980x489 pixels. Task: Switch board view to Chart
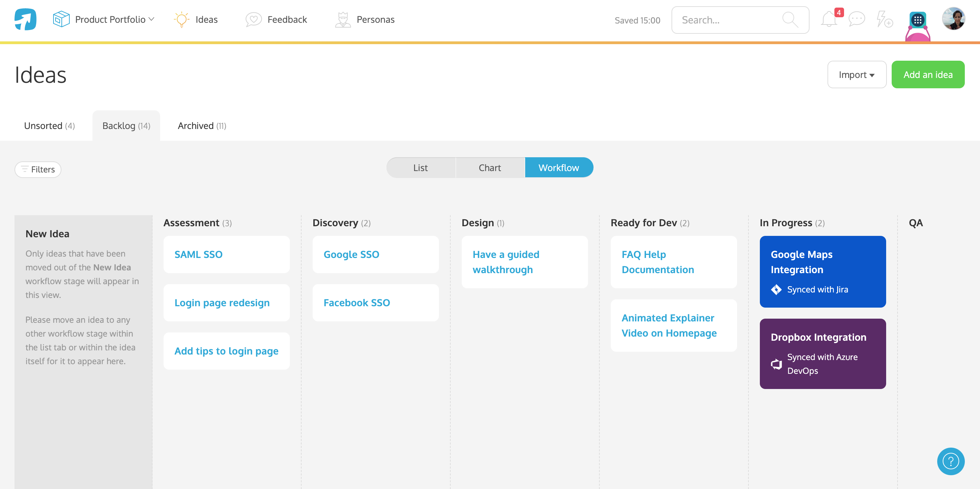point(490,167)
